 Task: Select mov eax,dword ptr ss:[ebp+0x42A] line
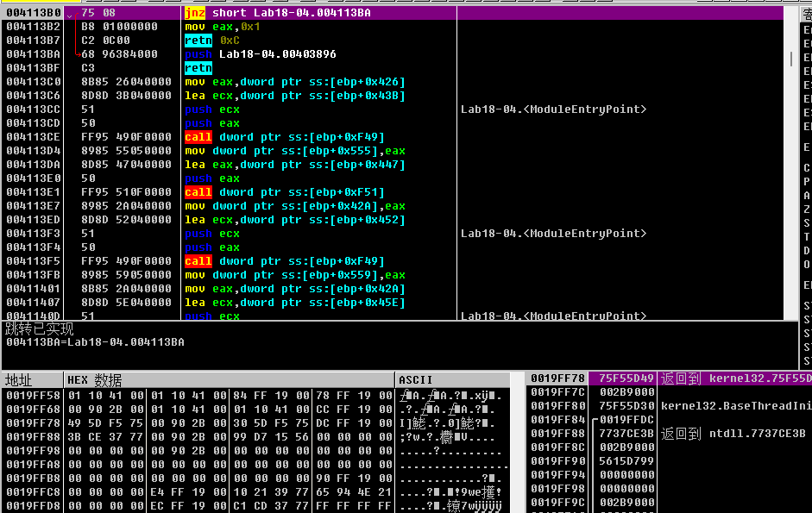pos(294,289)
